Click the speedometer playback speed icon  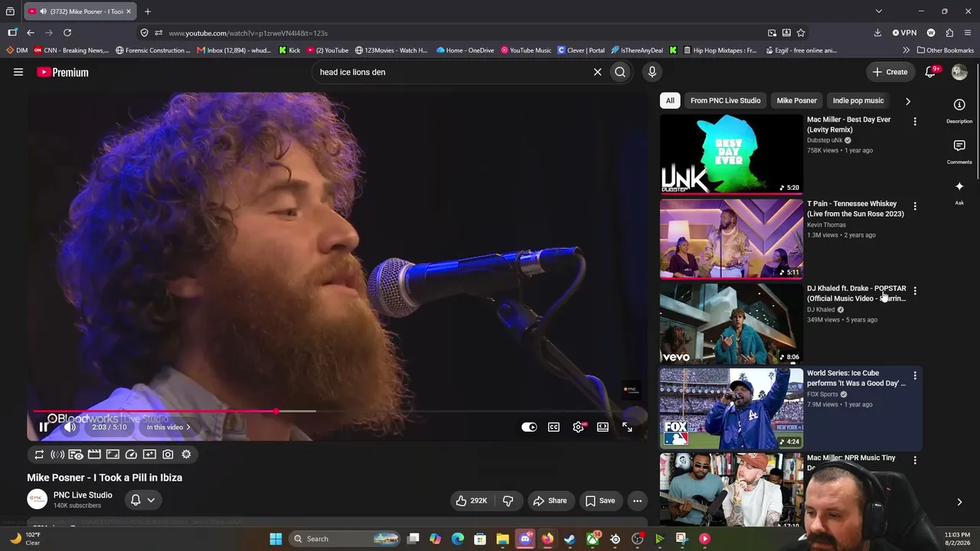tap(131, 455)
